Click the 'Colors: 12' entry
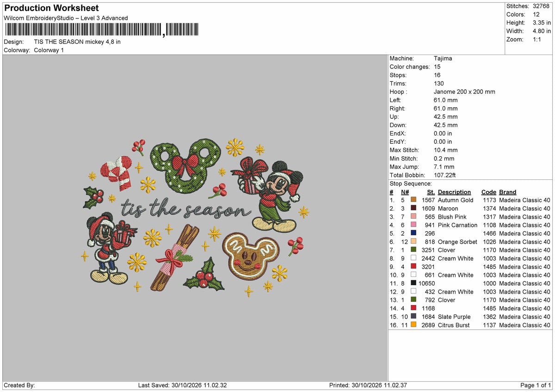The width and height of the screenshot is (555, 392). coord(522,14)
